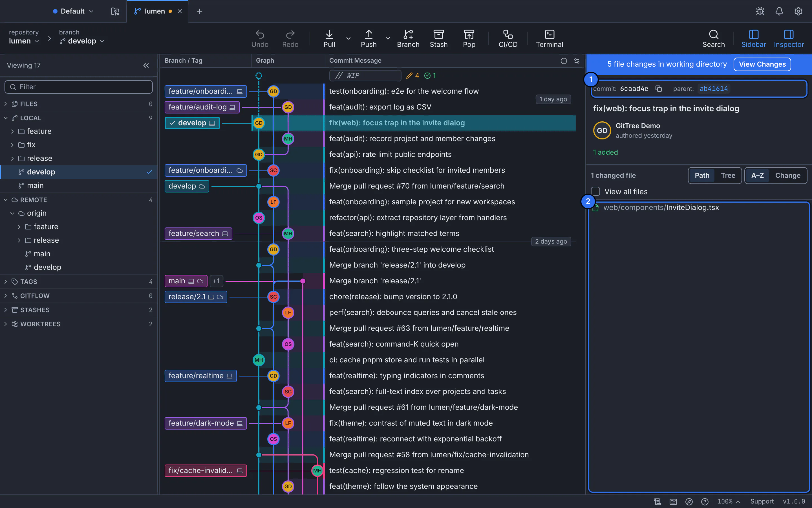Viewport: 812px width, 508px height.
Task: Select the main branch under LOCAL
Action: pyautogui.click(x=78, y=185)
